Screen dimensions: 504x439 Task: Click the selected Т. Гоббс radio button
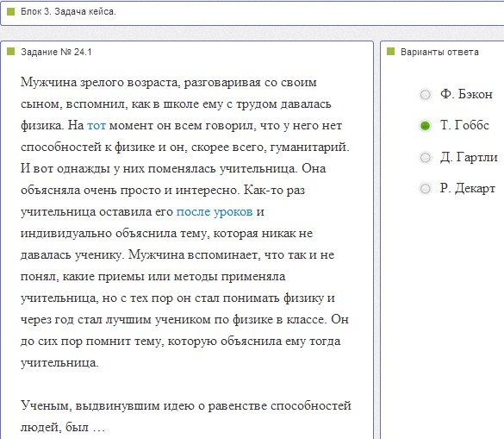(425, 126)
